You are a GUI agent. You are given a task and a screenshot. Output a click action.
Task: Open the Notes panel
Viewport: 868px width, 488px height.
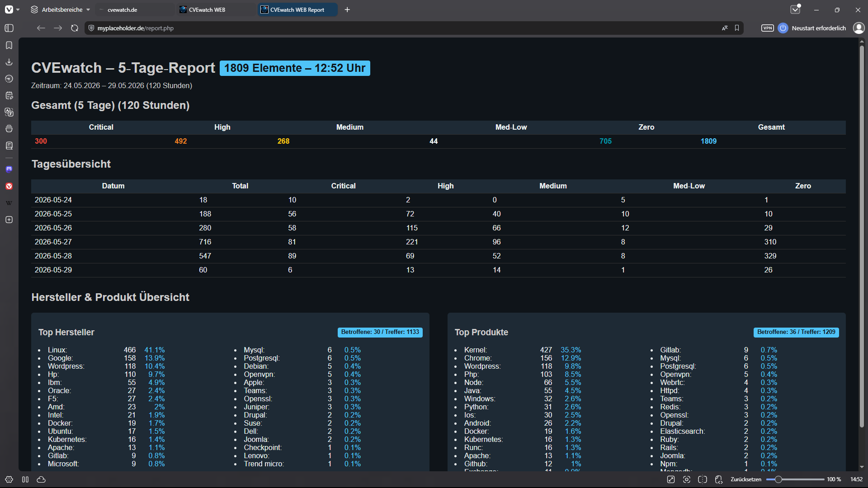tap(9, 95)
